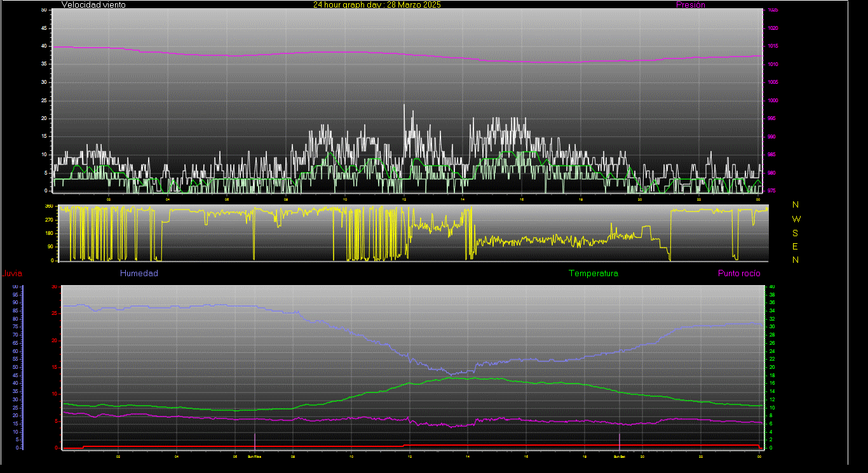Click hour label 12 under the wind speed graph

[x=404, y=199]
